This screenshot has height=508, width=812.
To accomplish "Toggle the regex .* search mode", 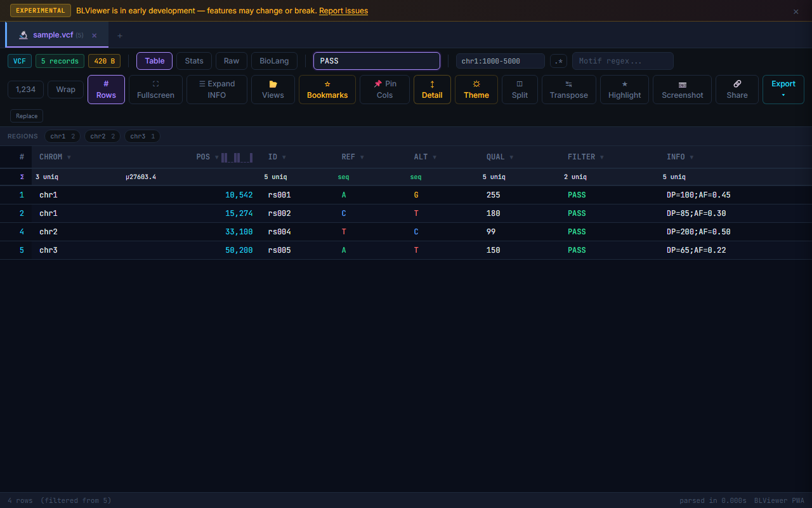I will pos(558,61).
